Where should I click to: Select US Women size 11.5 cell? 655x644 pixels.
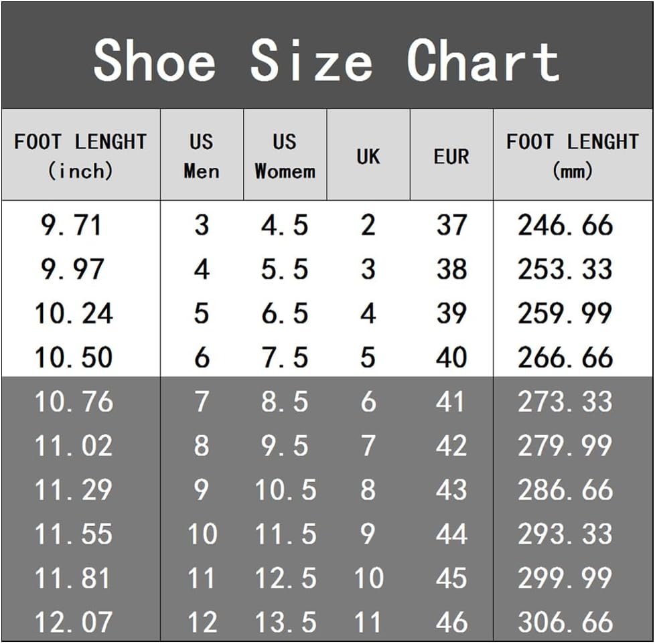285,535
